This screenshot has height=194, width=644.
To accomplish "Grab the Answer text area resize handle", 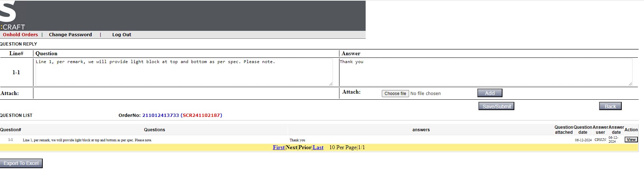I will pyautogui.click(x=630, y=84).
